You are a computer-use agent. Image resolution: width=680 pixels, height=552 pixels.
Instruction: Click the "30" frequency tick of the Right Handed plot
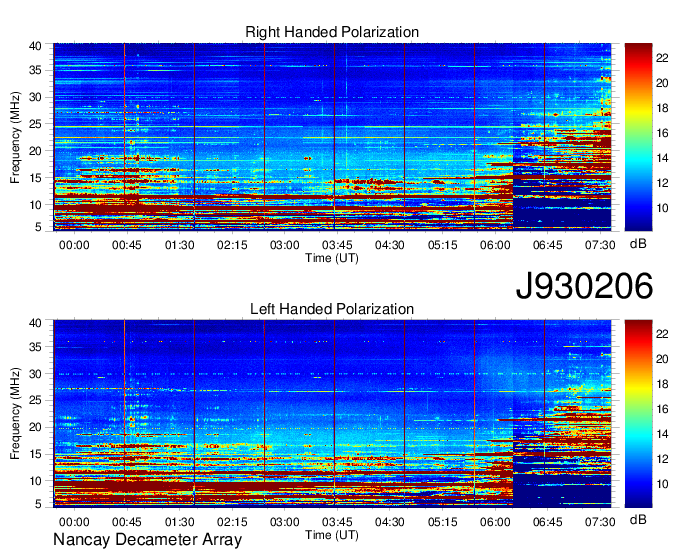pos(35,97)
